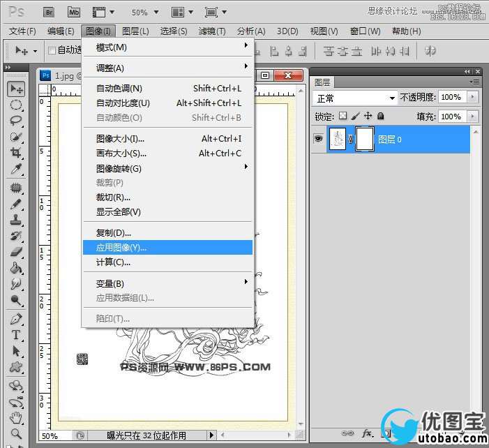Select the Move tool in the toolbox
Screen dimensions: 489x448
click(16, 89)
